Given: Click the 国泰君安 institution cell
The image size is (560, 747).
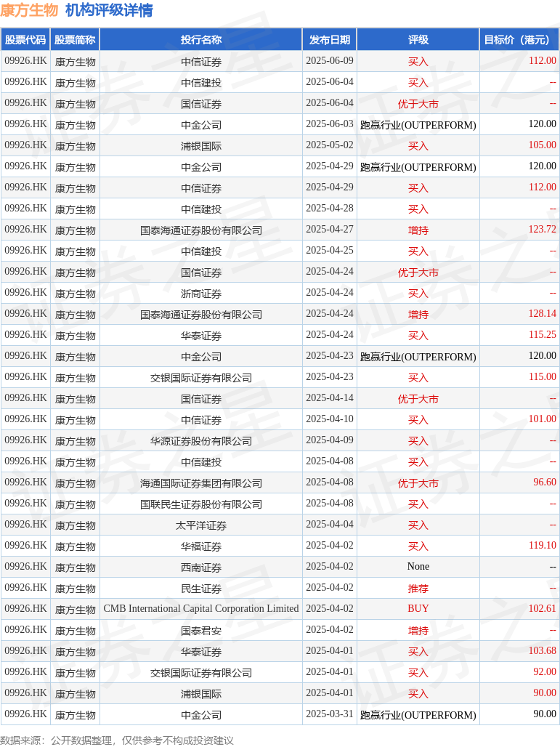Looking at the screenshot, I should [x=201, y=631].
